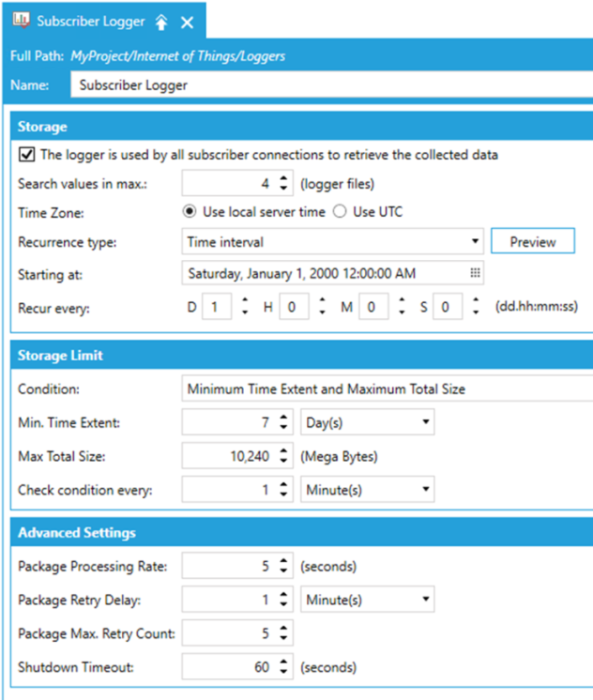The width and height of the screenshot is (593, 700).
Task: Increase Recur every minutes value
Action: (x=402, y=300)
